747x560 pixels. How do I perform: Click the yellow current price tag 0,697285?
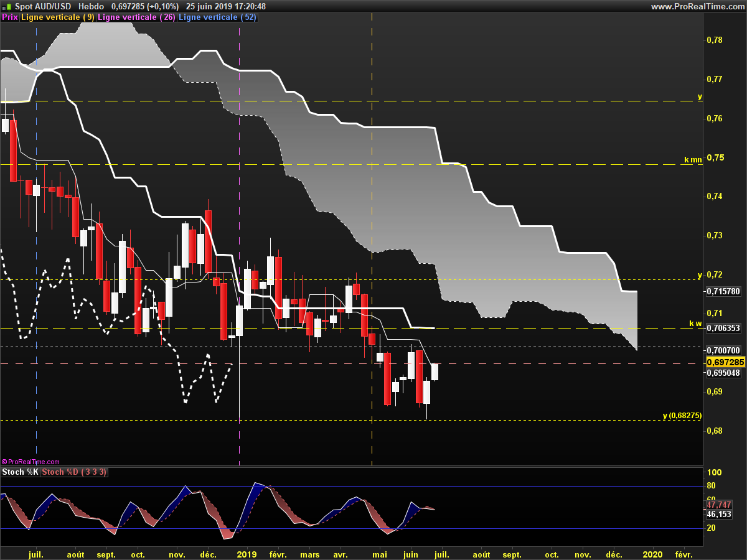tap(726, 362)
